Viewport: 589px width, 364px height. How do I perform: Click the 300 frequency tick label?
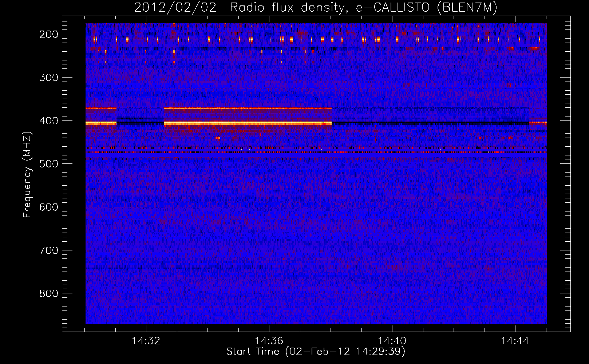[49, 78]
